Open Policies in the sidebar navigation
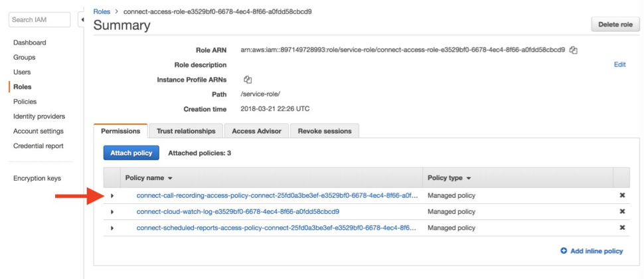This screenshot has width=644, height=279. (x=25, y=102)
